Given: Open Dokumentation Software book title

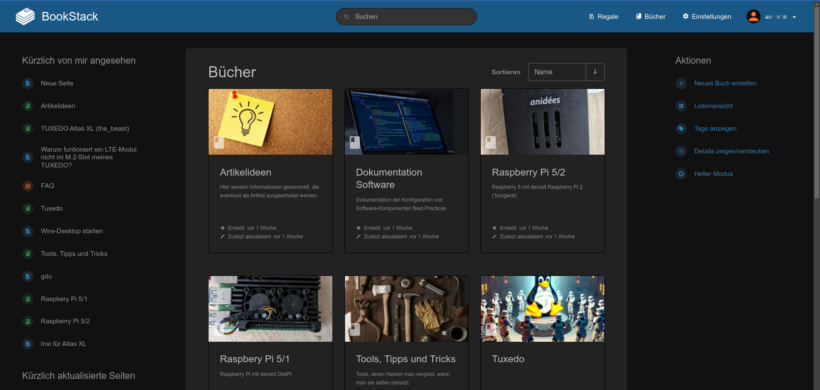Looking at the screenshot, I should tap(389, 178).
